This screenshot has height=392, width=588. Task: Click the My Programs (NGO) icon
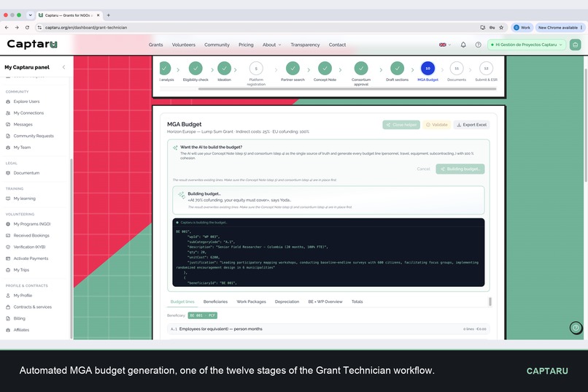pos(8,224)
